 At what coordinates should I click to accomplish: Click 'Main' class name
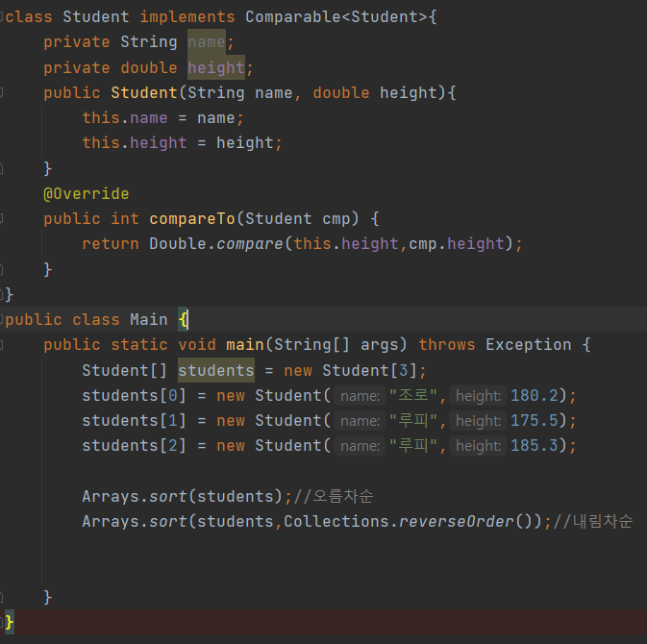coord(149,320)
